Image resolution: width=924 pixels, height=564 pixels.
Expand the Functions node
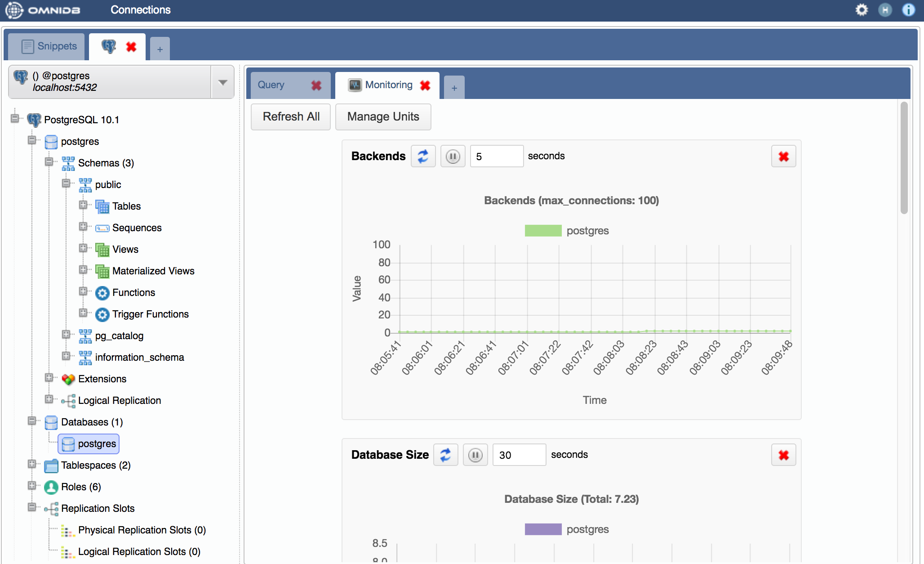83,291
